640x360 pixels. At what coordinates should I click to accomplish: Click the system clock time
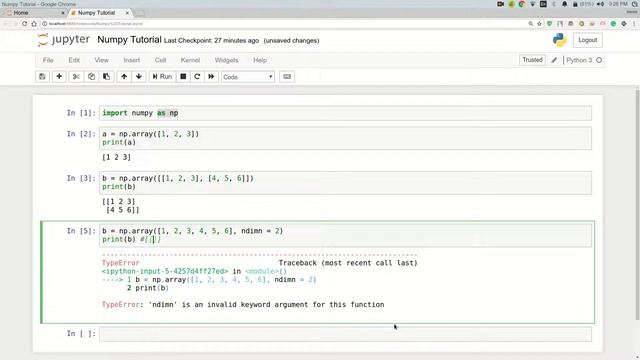(x=618, y=4)
